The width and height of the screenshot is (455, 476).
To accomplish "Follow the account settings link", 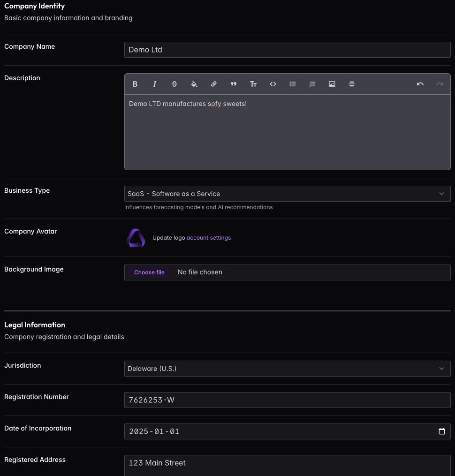I will (x=209, y=238).
